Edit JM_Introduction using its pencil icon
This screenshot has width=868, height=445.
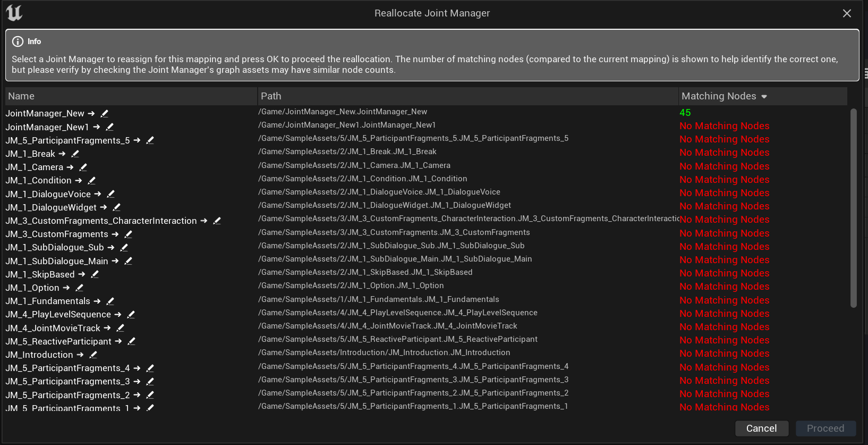tap(93, 355)
